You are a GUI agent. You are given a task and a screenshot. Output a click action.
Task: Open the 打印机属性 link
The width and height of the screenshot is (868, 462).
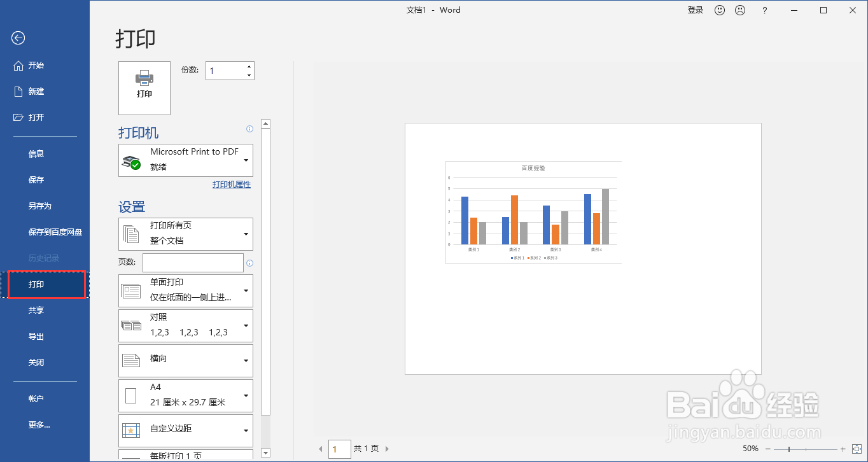tap(232, 185)
